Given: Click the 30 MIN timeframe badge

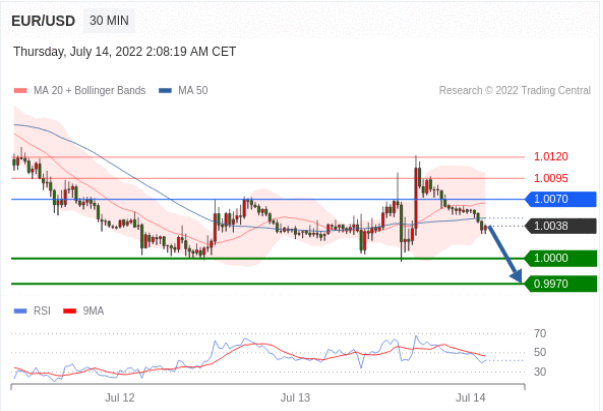Looking at the screenshot, I should pos(107,20).
